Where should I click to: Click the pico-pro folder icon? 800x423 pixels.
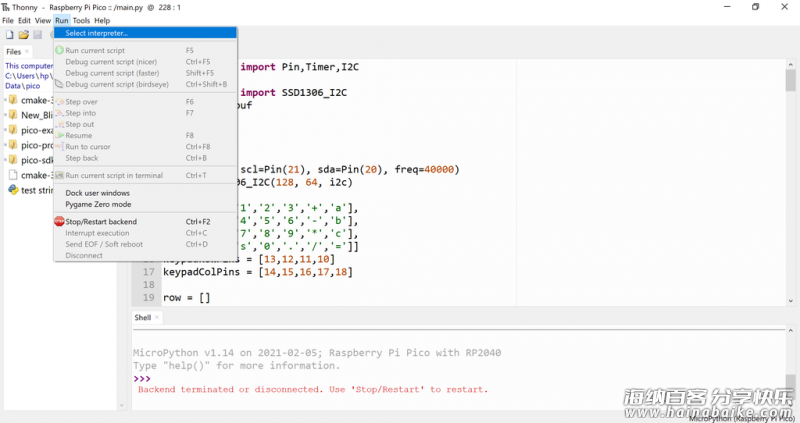tap(13, 145)
